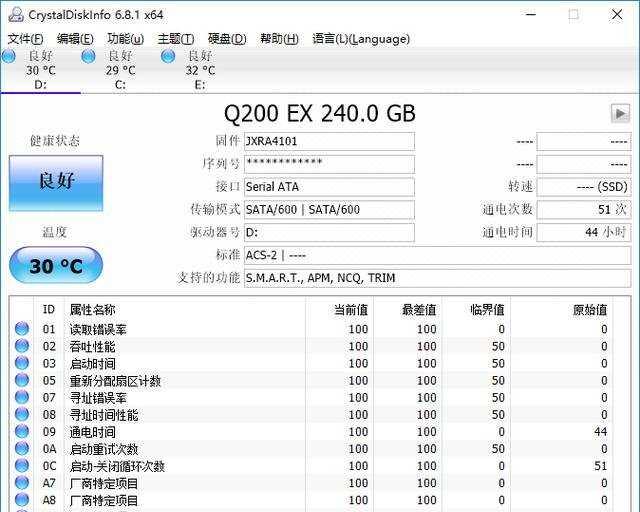The height and width of the screenshot is (512, 640).
Task: Click the supported features field with TRIM
Action: point(438,278)
